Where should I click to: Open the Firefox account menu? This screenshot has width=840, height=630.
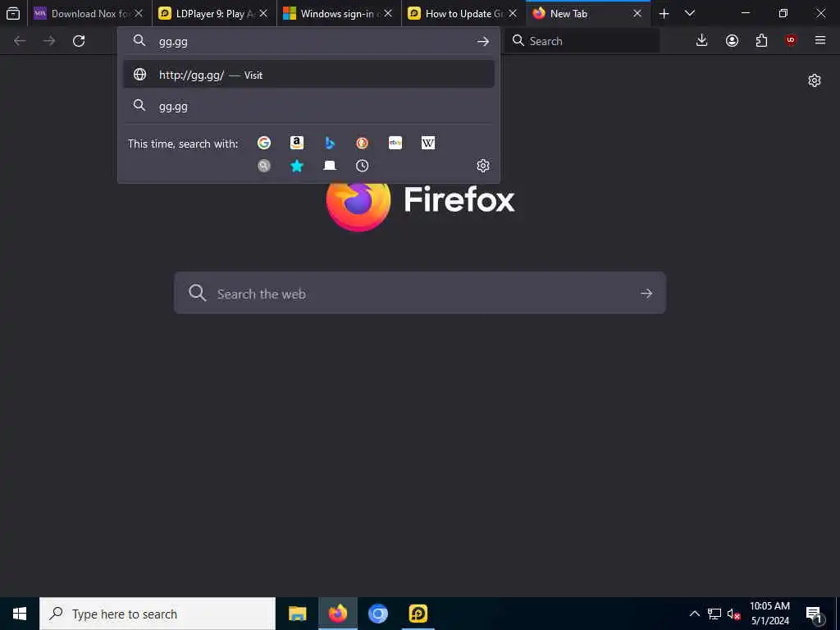coord(732,40)
